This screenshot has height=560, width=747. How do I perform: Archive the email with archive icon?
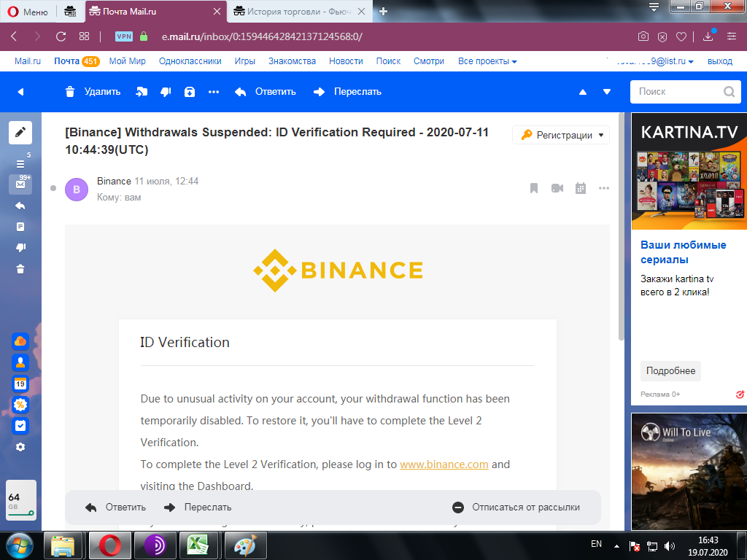point(190,92)
